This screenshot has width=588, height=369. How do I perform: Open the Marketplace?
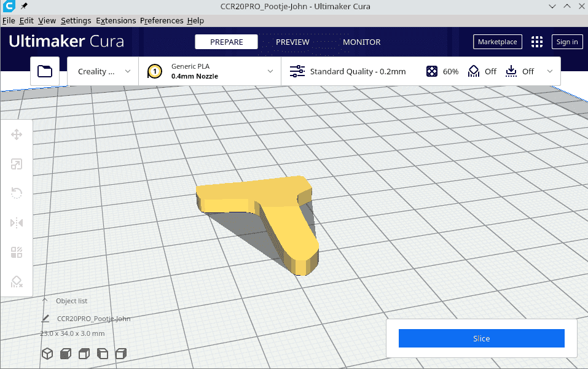click(x=497, y=42)
